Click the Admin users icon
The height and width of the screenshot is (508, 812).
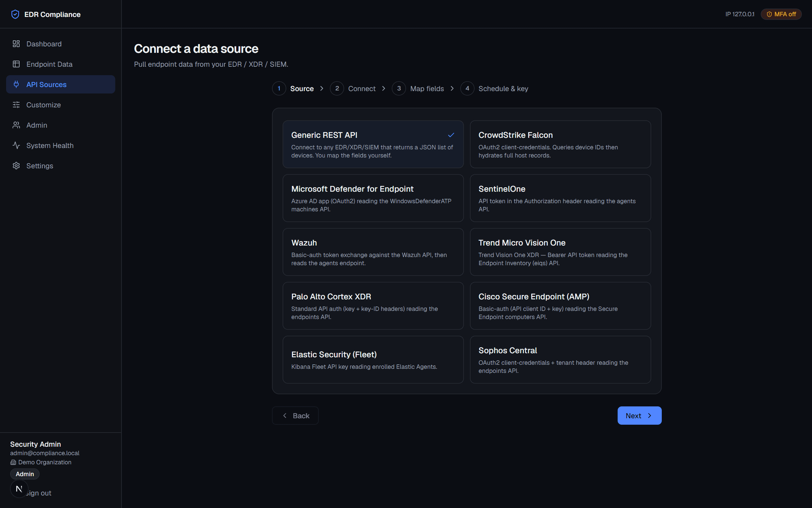tap(16, 125)
